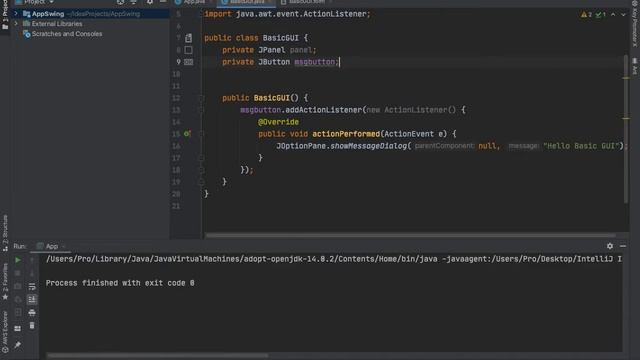The image size is (640, 360).
Task: Click the form gutter icon beside BasicGUI class
Action: point(188,38)
